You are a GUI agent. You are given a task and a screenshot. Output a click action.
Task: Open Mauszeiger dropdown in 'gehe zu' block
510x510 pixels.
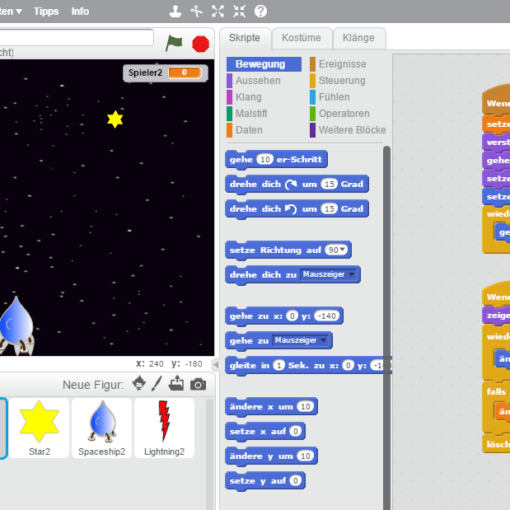(x=300, y=340)
